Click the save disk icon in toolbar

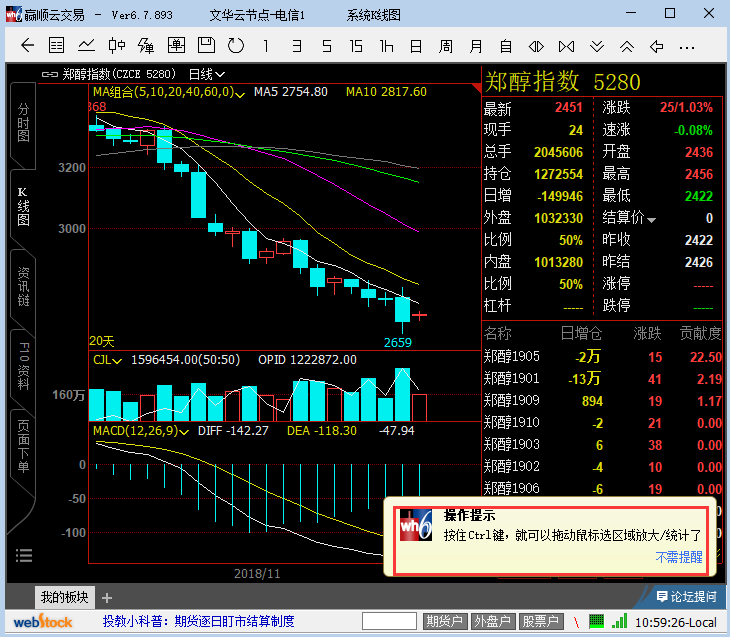(206, 46)
